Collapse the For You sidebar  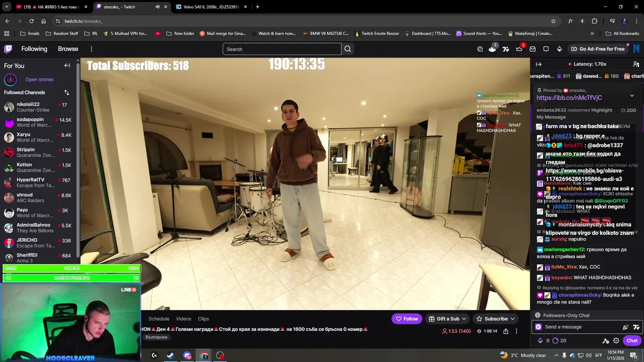[x=67, y=65]
